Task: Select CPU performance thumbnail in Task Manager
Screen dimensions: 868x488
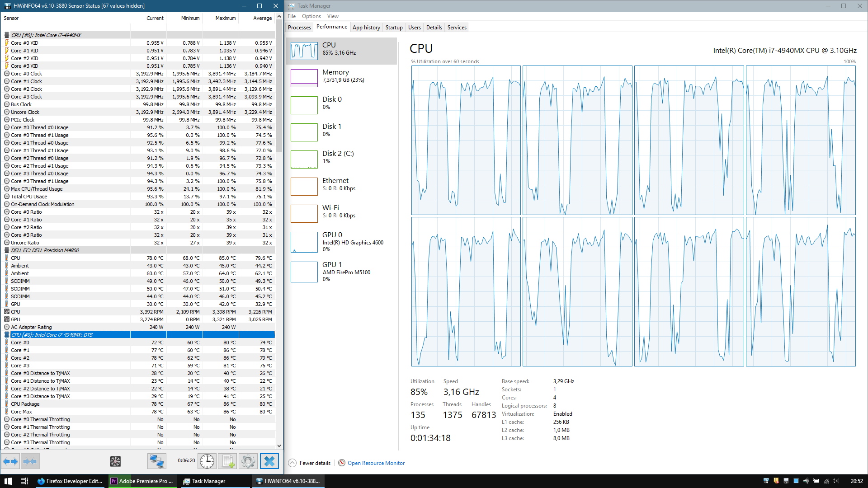Action: pos(304,51)
